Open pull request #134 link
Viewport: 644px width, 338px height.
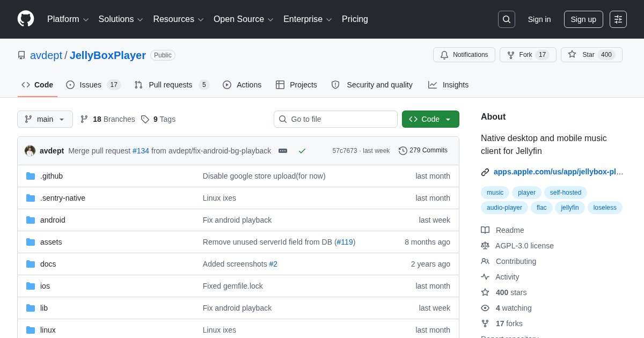click(141, 151)
